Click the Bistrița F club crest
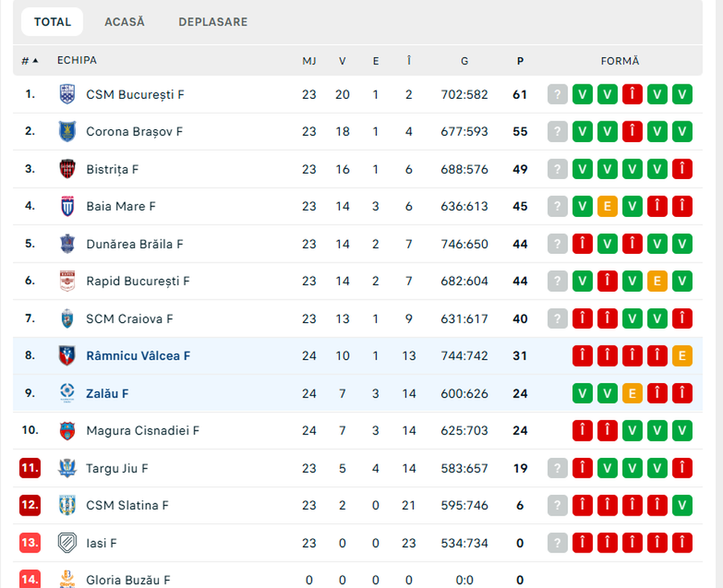723x588 pixels. [67, 169]
